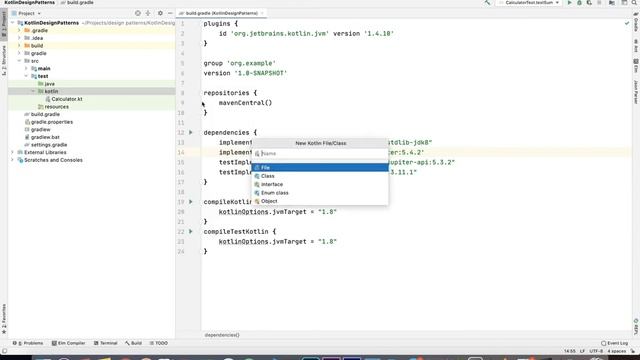Click UTF-8 encoding in status bar
This screenshot has height=360, width=640.
click(x=596, y=351)
